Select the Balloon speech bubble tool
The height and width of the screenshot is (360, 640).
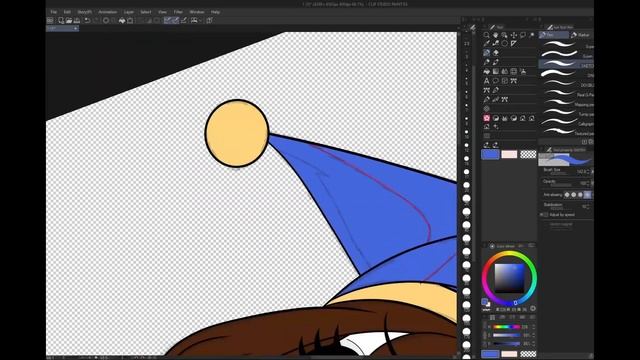[496, 81]
